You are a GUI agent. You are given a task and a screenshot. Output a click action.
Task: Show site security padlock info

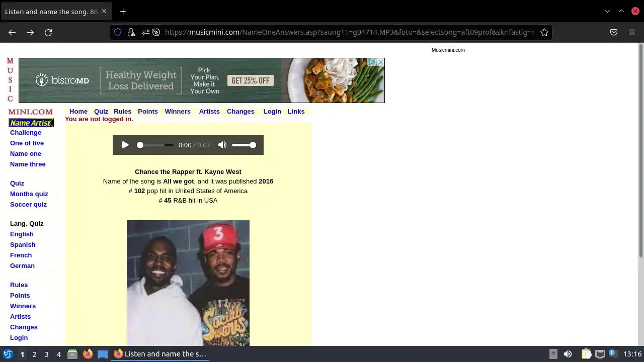tap(131, 32)
